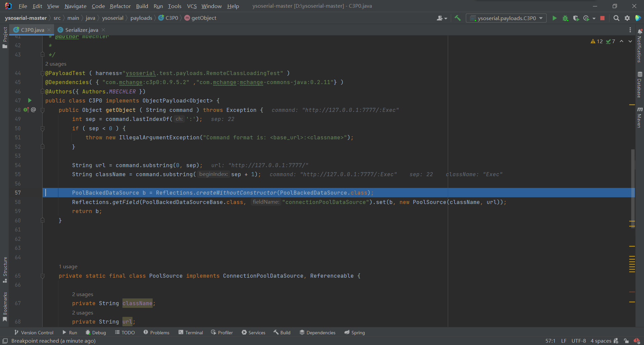Open the Terminal tool window

(191, 332)
